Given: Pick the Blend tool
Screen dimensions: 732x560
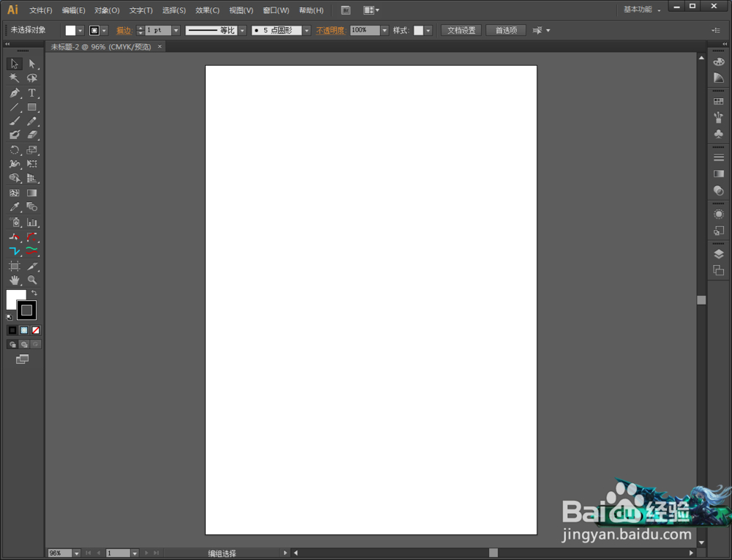Looking at the screenshot, I should (x=31, y=206).
